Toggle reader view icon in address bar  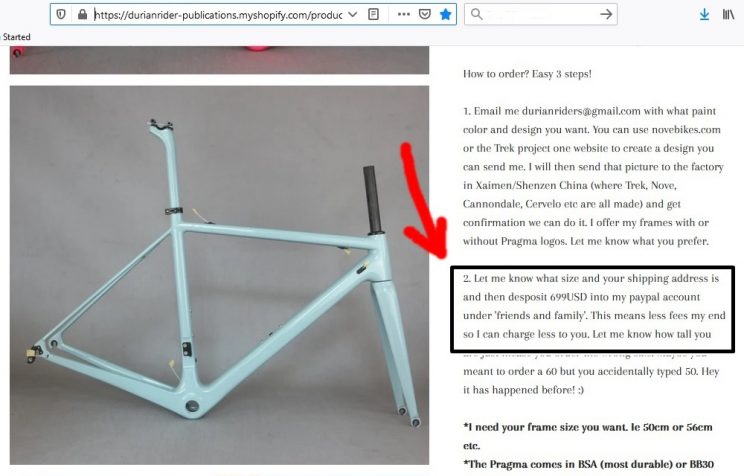tap(373, 14)
